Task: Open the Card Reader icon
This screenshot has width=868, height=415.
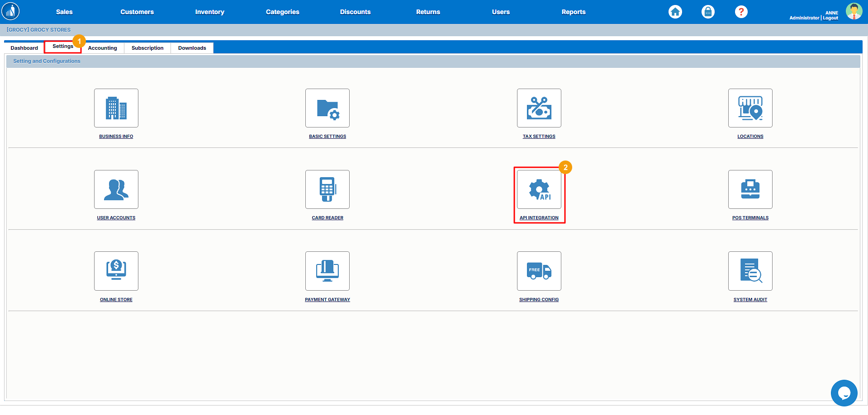Action: 327,189
